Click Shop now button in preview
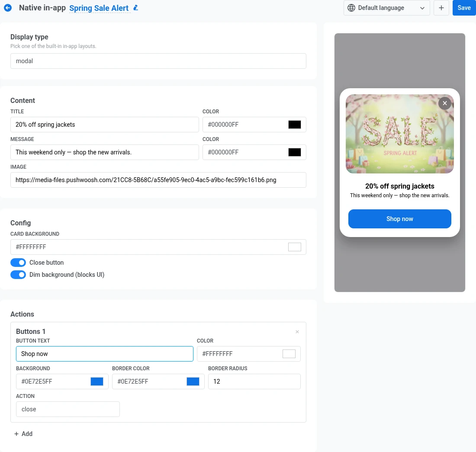The width and height of the screenshot is (476, 452). [399, 219]
